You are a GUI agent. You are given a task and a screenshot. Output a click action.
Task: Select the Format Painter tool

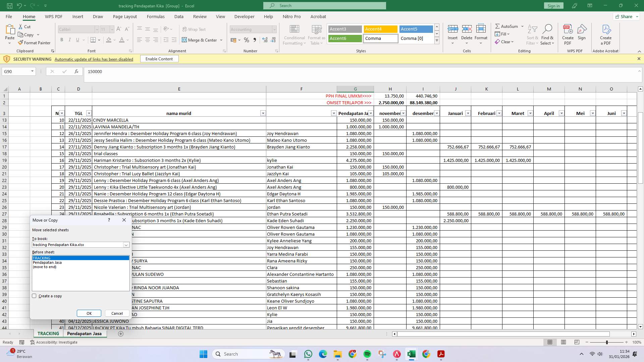[x=35, y=43]
